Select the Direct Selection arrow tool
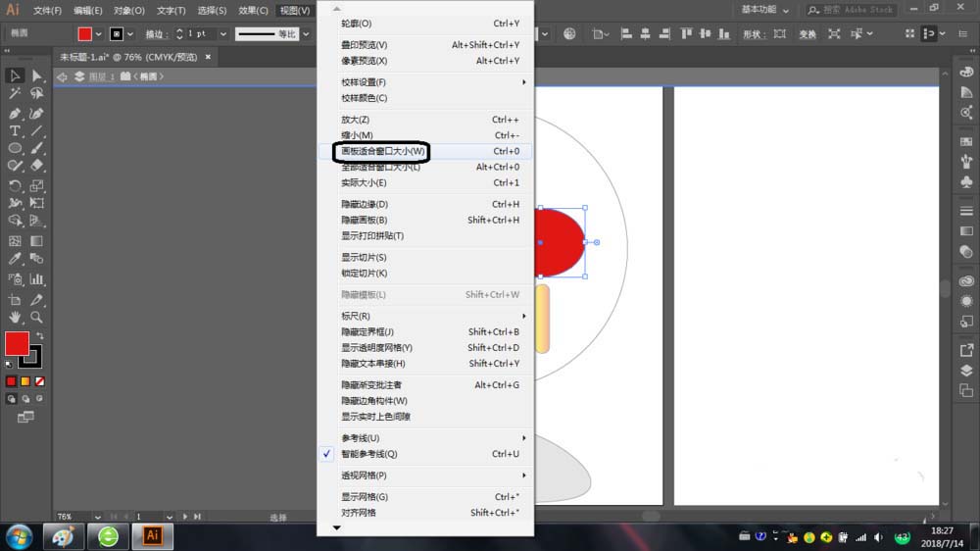The image size is (980, 551). (x=36, y=75)
